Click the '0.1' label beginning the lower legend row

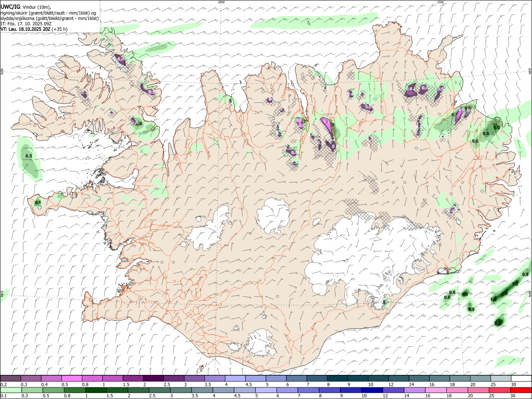[3, 396]
